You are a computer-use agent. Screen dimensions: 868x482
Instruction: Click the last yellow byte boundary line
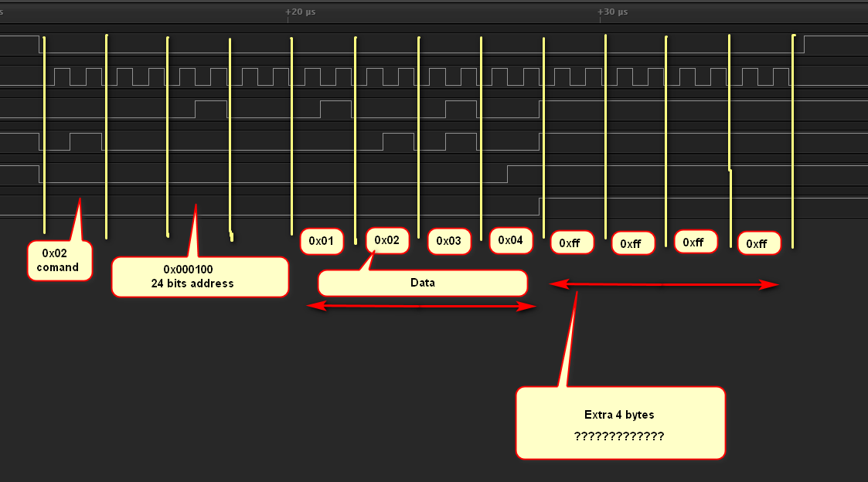[x=793, y=139]
